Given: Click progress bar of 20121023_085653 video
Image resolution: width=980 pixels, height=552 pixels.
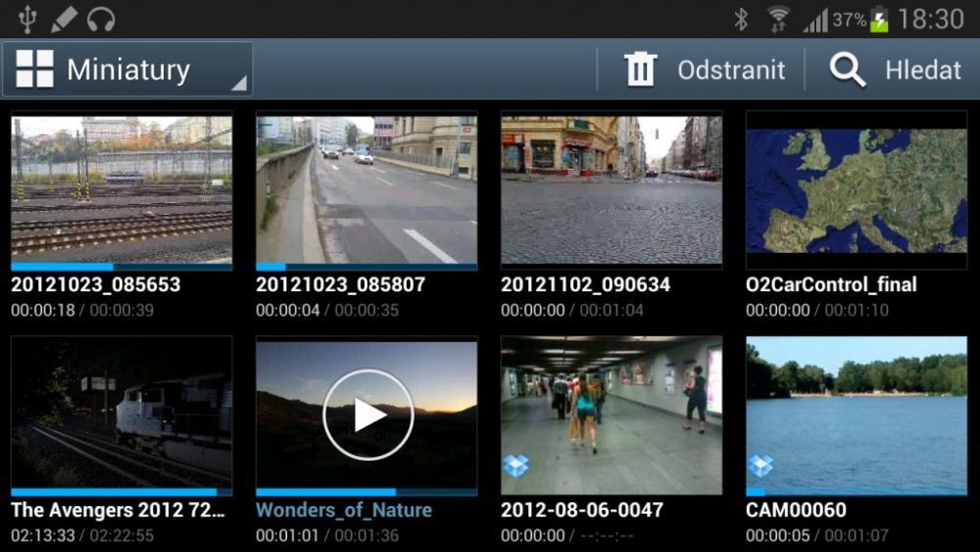Looking at the screenshot, I should coord(122,266).
